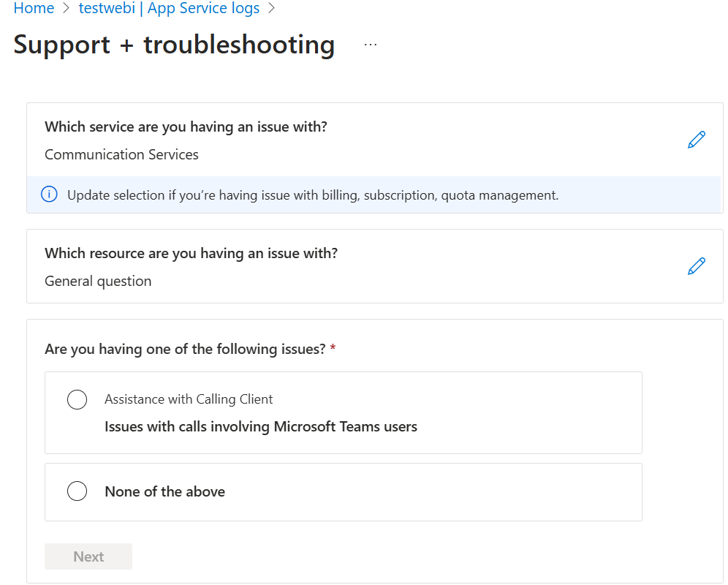728x585 pixels.
Task: Select the edit icon on service question card
Action: click(x=696, y=139)
